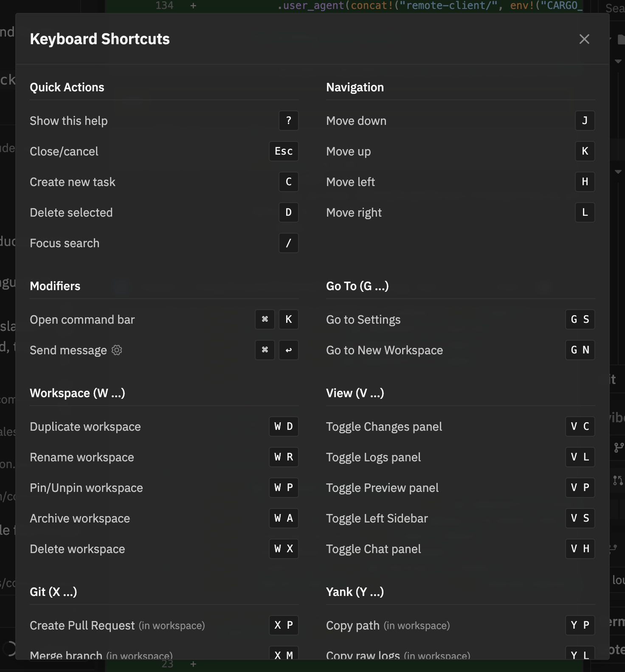Click the Create Pull Request row
The width and height of the screenshot is (625, 672).
[164, 625]
